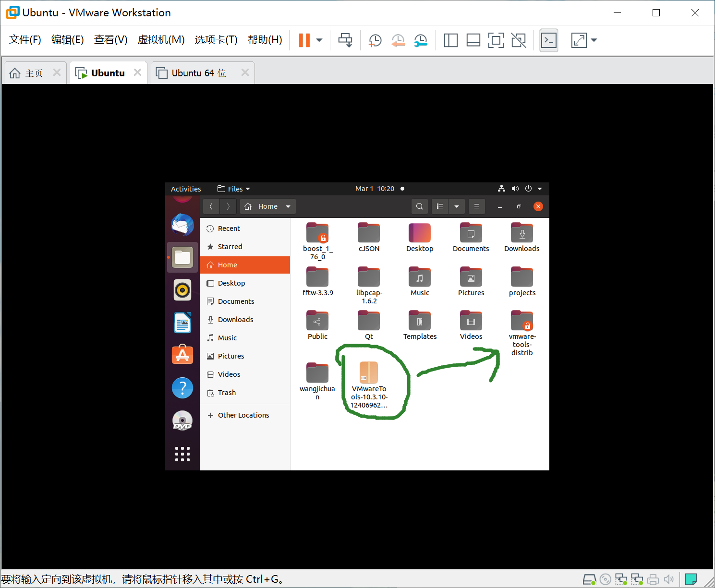Switch Files to list view
The width and height of the screenshot is (715, 588).
pyautogui.click(x=439, y=206)
